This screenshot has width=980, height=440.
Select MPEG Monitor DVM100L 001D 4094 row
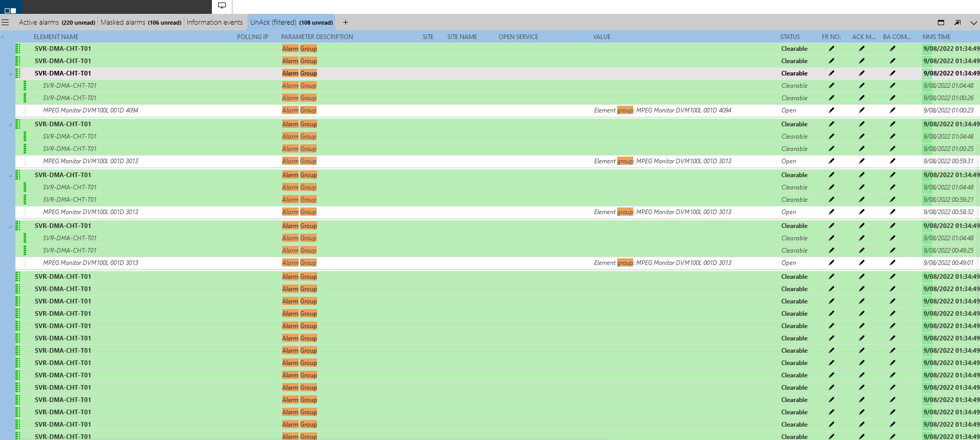click(x=497, y=110)
